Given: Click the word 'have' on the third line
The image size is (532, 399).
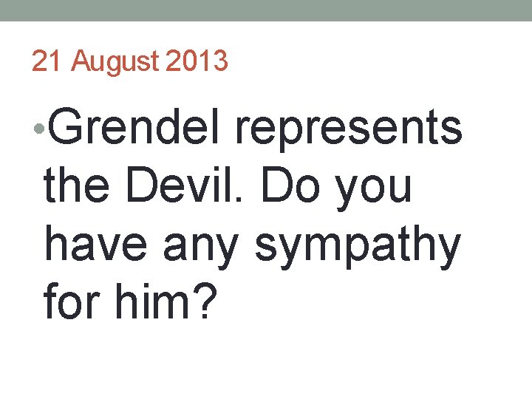Looking at the screenshot, I should (x=95, y=242).
